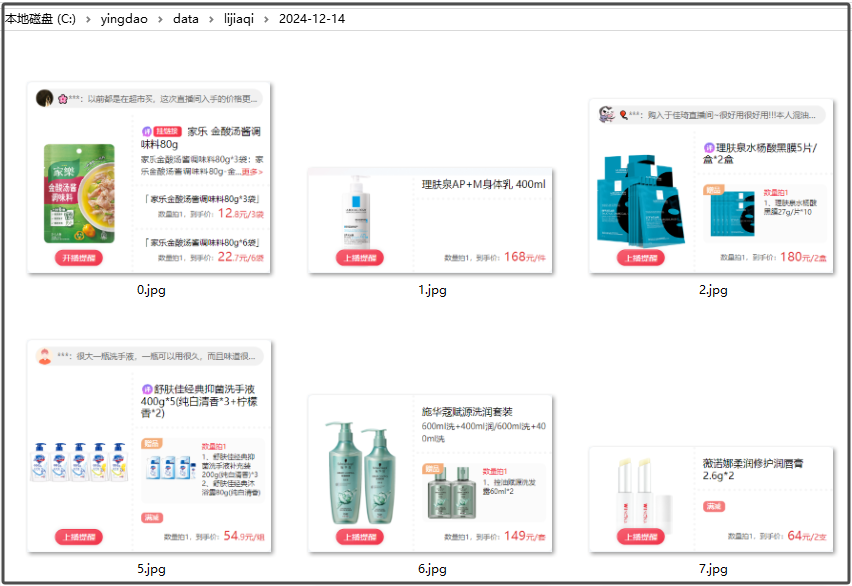Navigate to yingdao folder in breadcrumb
Screen dimensions: 852x586
click(124, 18)
